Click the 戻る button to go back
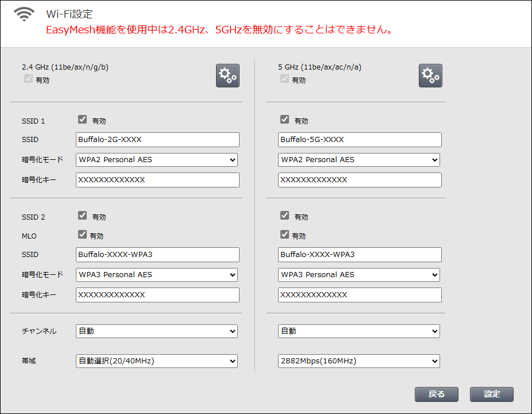 tap(437, 394)
